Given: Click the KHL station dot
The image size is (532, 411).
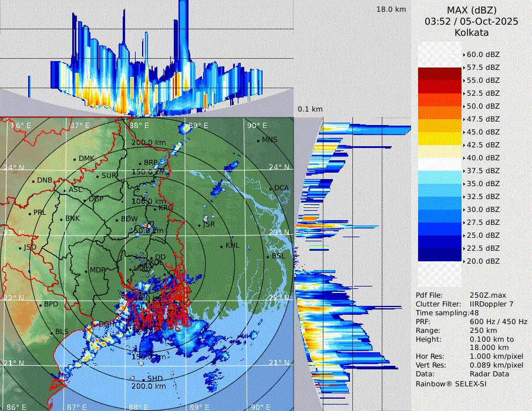Looking at the screenshot, I should coord(221,246).
